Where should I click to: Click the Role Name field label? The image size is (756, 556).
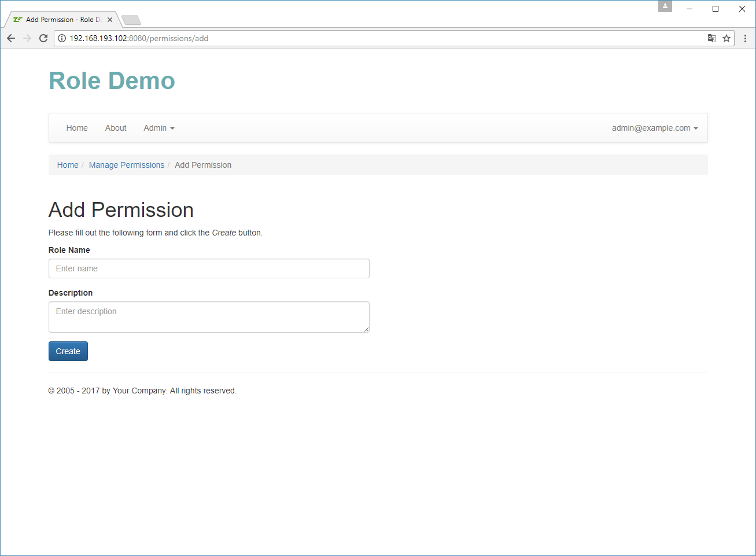pos(69,250)
